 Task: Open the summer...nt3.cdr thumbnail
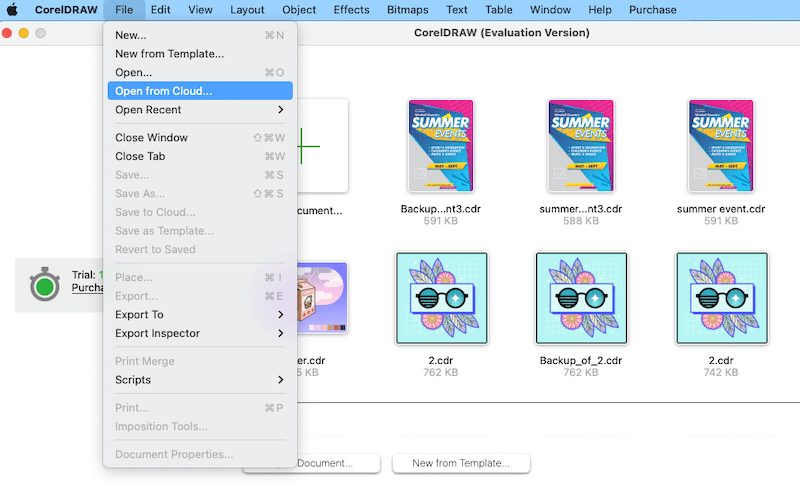click(581, 146)
